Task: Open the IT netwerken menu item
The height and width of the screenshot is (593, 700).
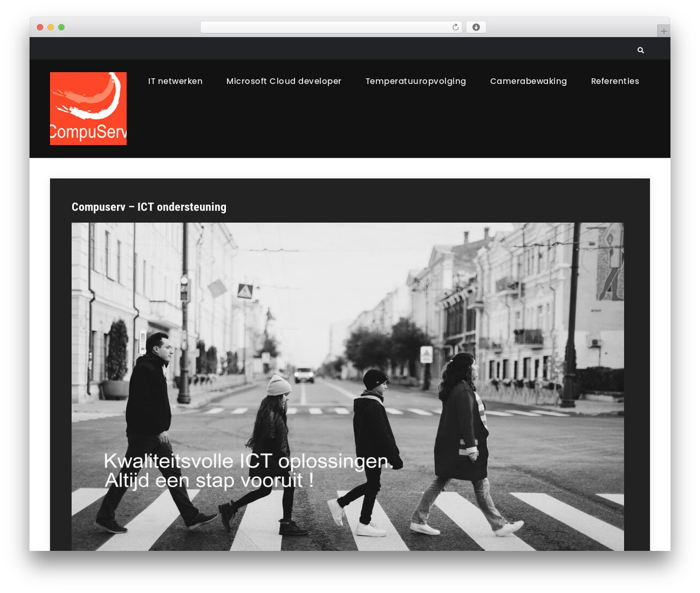Action: pyautogui.click(x=175, y=81)
